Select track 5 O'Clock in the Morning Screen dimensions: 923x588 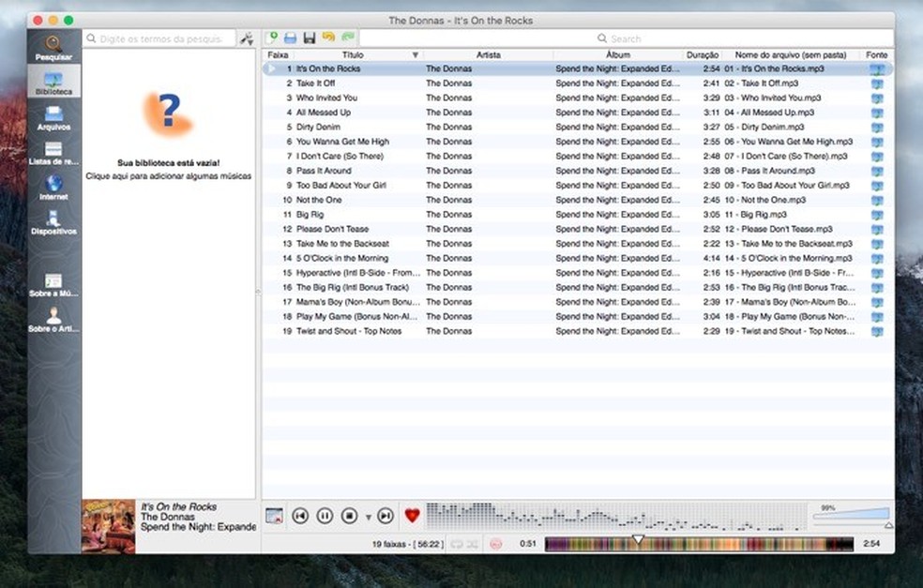[342, 259]
